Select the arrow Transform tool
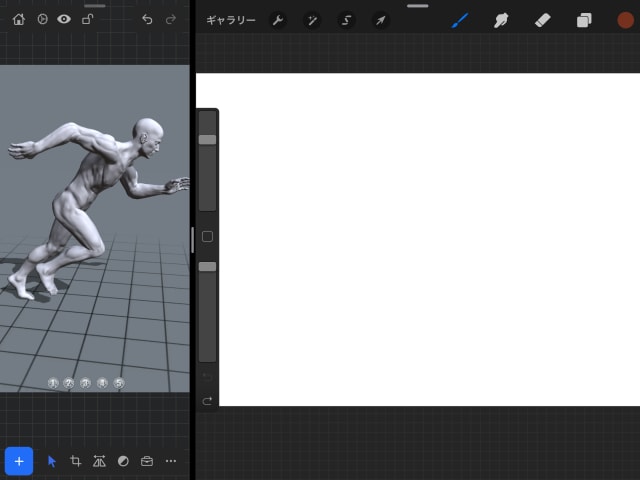 click(x=380, y=20)
